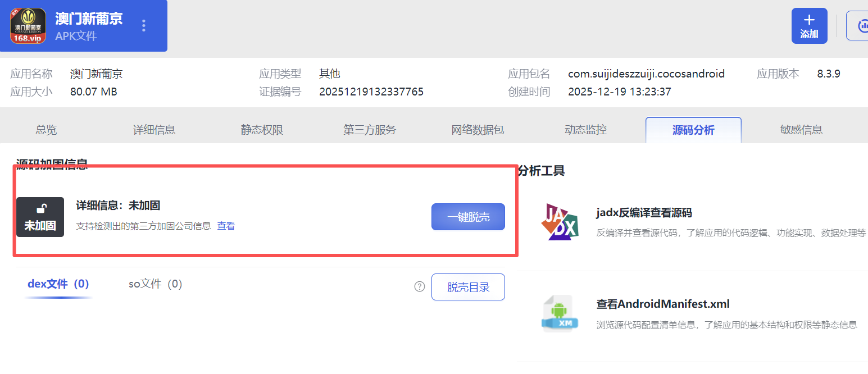Click the 查看 link for hardening companies
868x374 pixels.
pos(226,226)
